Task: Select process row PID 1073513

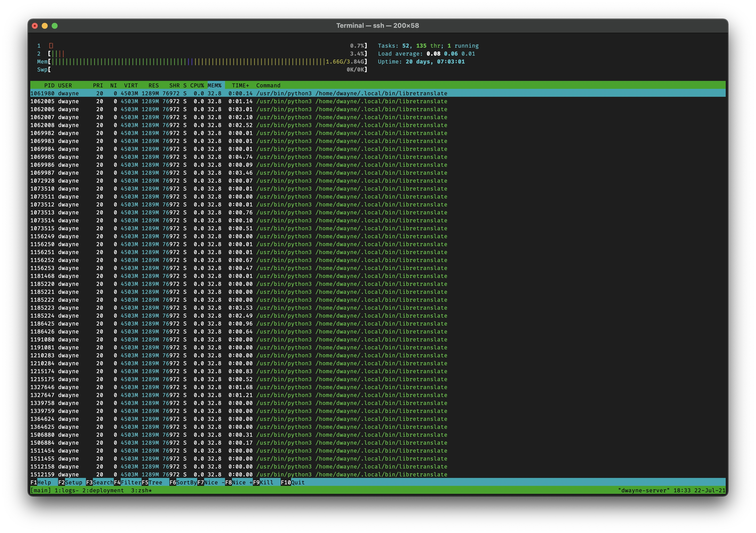Action: (378, 213)
